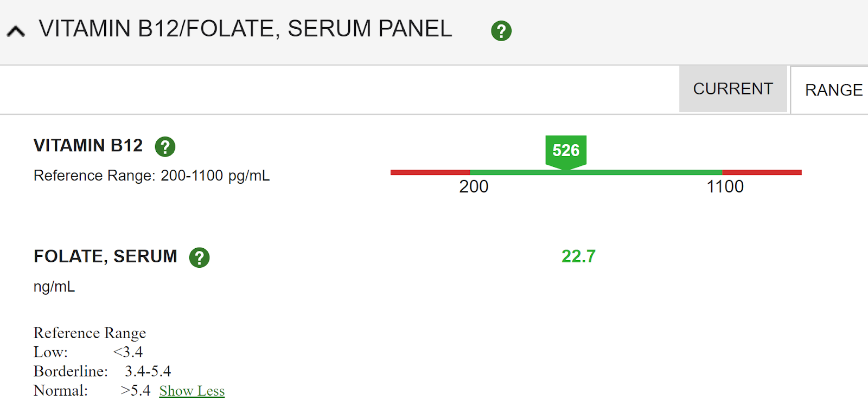868x407 pixels.
Task: Click the Reference Range 200-1100 pg/mL text
Action: click(152, 176)
